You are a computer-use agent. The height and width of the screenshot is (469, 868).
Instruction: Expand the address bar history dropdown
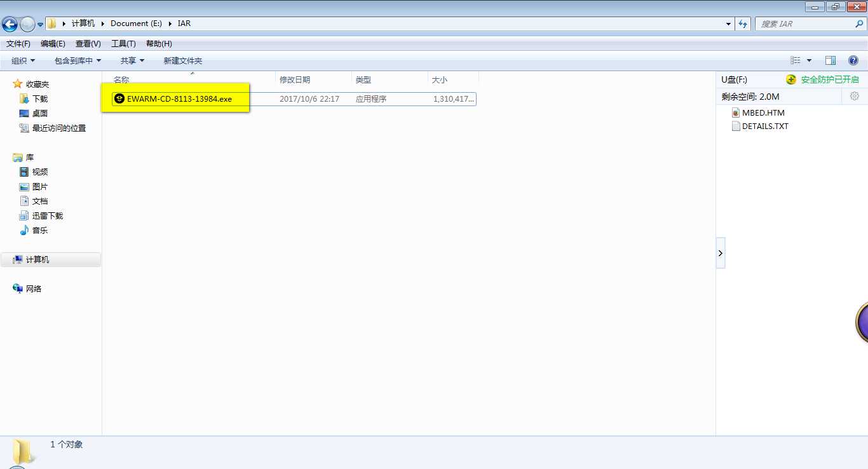[x=728, y=24]
